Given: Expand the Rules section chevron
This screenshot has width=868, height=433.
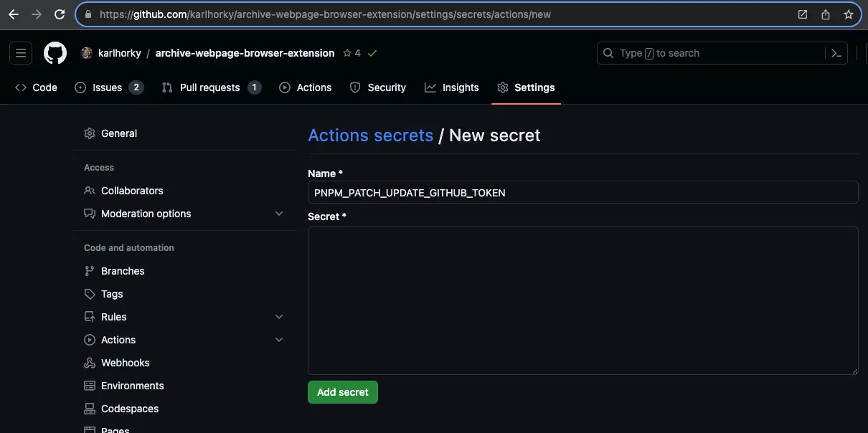Looking at the screenshot, I should [279, 317].
